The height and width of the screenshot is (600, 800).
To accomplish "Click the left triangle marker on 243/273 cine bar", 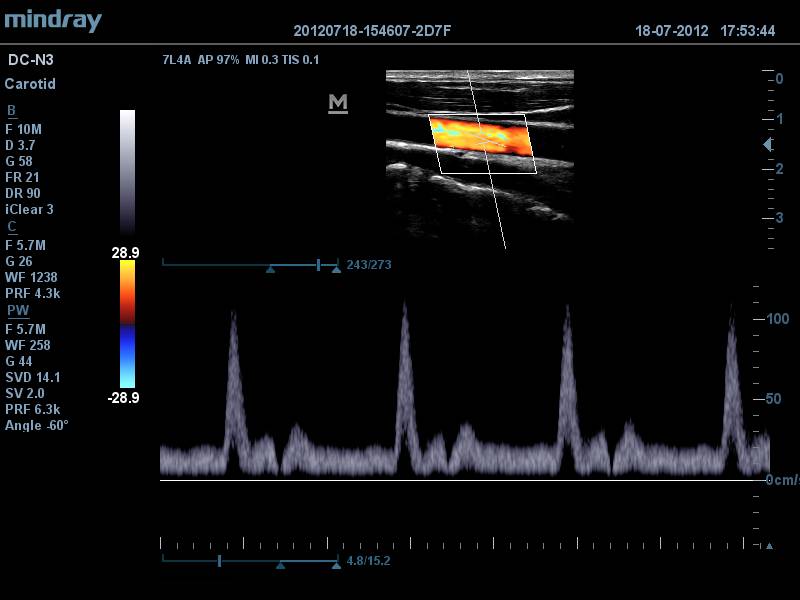I will click(x=270, y=268).
